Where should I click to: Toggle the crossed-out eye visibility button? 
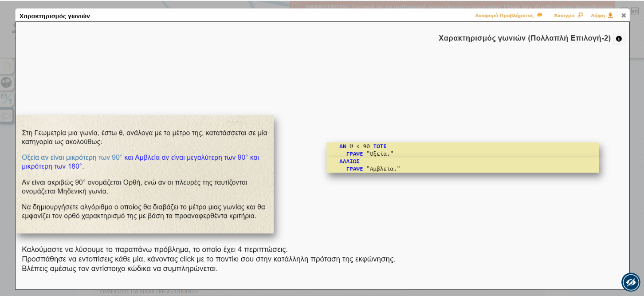pyautogui.click(x=630, y=282)
